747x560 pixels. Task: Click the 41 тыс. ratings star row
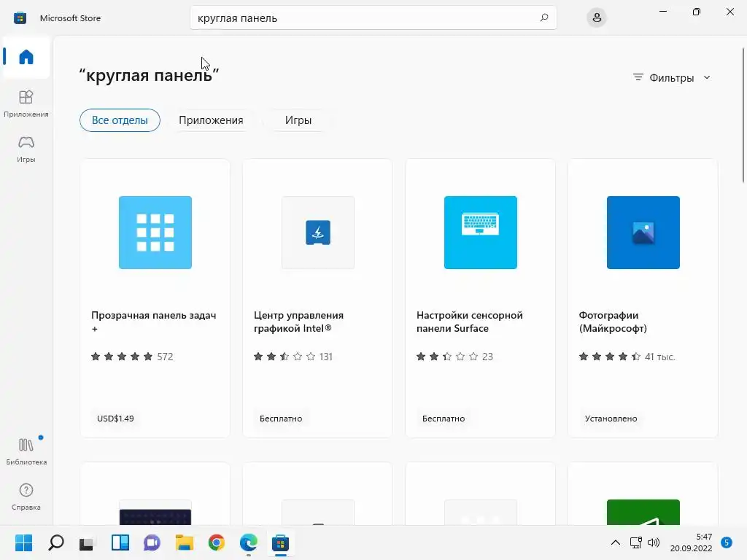627,357
